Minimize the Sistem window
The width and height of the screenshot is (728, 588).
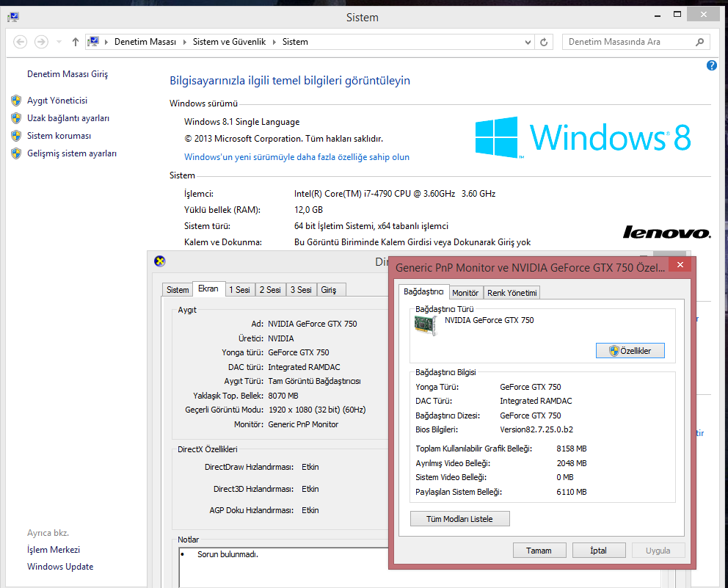[x=658, y=15]
